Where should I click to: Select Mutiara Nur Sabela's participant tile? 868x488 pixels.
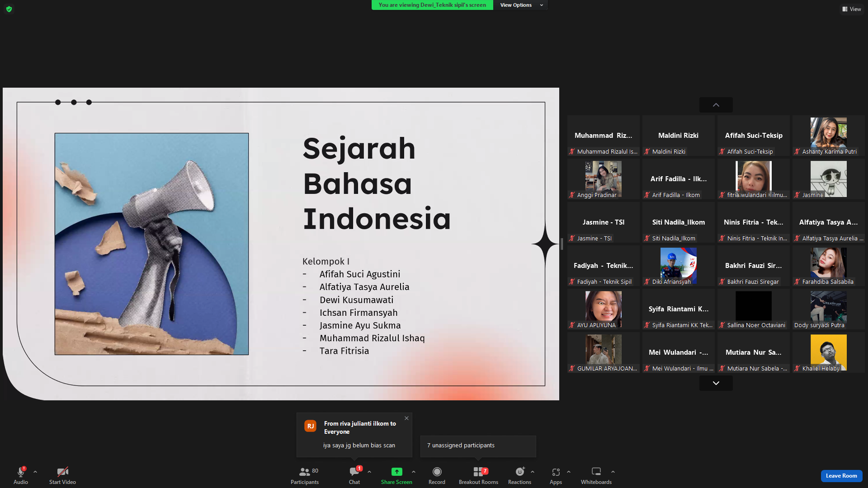click(754, 352)
